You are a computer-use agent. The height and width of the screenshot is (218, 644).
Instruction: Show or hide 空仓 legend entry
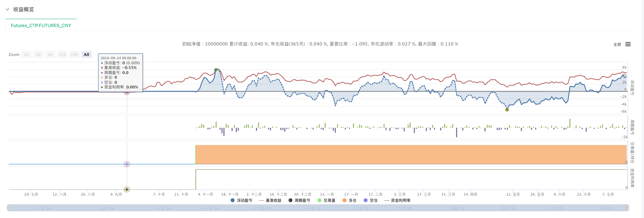[x=371, y=200]
